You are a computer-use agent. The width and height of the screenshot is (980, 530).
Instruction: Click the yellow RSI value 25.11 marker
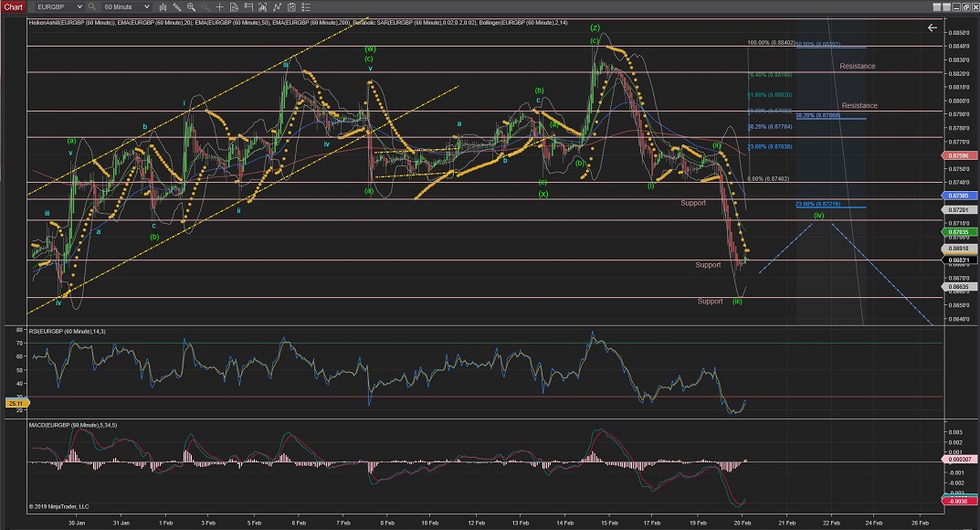(x=16, y=404)
